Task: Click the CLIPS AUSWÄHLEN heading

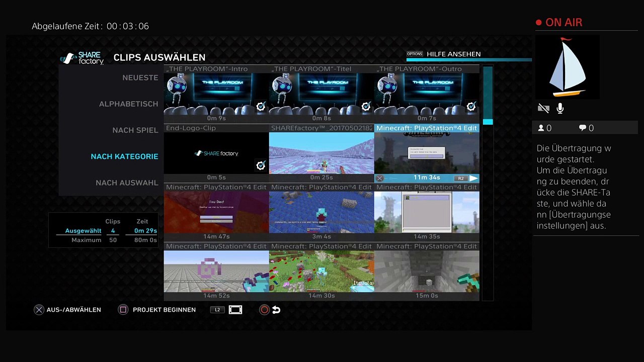Action: 159,58
